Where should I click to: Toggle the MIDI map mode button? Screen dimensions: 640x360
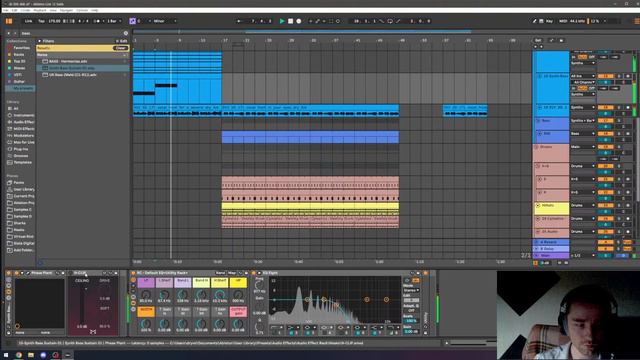(563, 21)
